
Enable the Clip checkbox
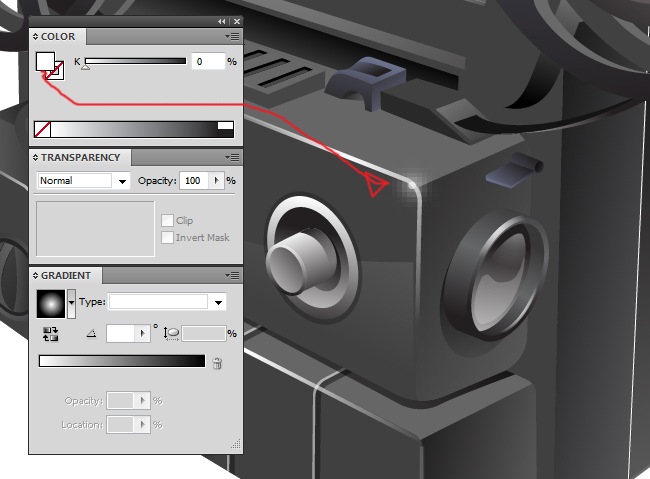click(x=167, y=221)
